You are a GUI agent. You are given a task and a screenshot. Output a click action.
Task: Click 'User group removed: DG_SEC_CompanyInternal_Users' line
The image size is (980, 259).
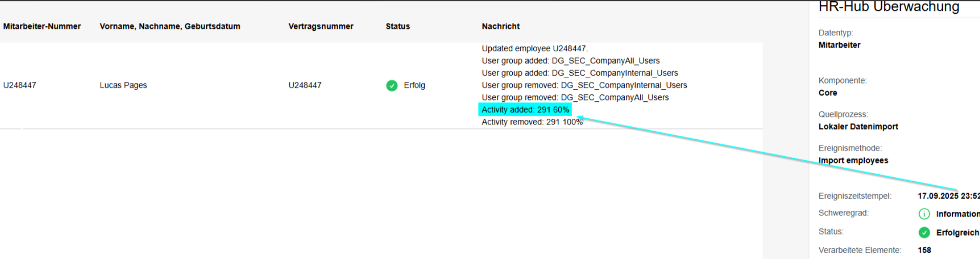584,85
